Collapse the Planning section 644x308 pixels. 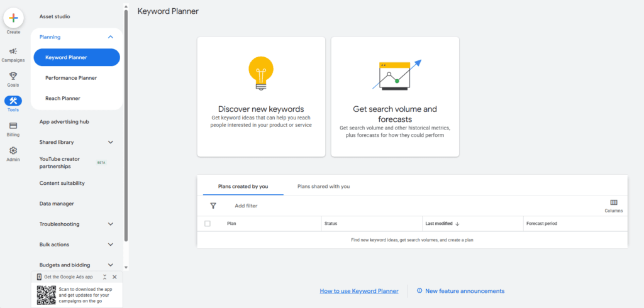[110, 37]
